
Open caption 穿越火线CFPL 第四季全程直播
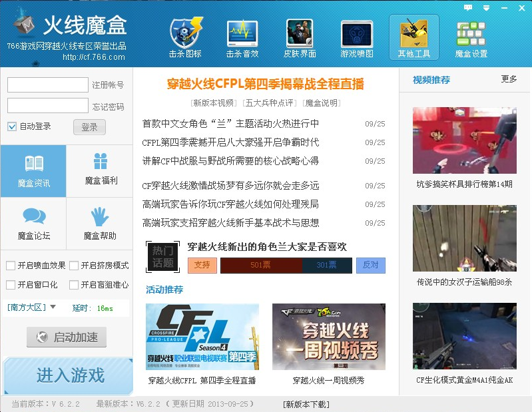point(202,381)
